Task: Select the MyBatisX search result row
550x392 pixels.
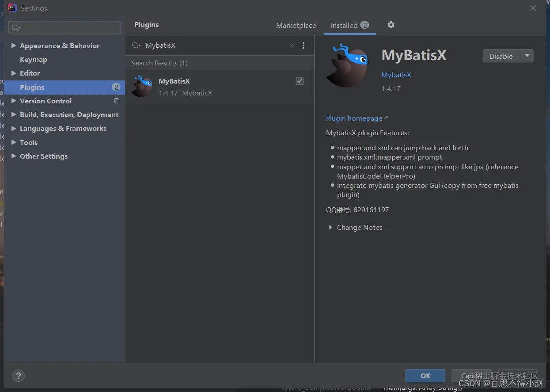Action: pyautogui.click(x=220, y=87)
